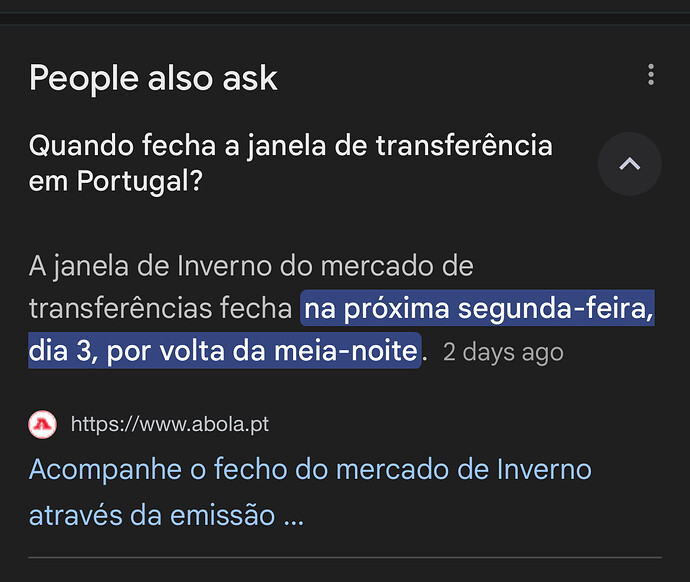
Task: Open the 'Acompanhe o fecho do mercado' link
Action: click(310, 469)
